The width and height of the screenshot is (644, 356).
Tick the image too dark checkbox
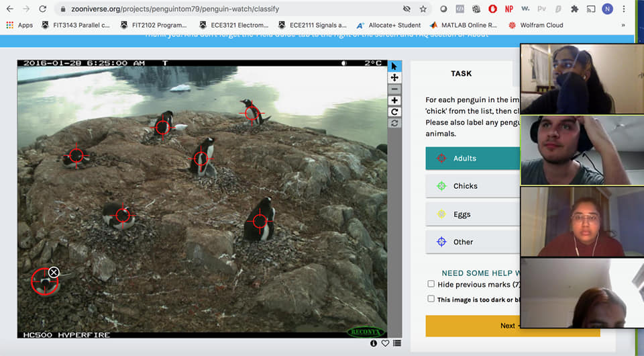(431, 299)
